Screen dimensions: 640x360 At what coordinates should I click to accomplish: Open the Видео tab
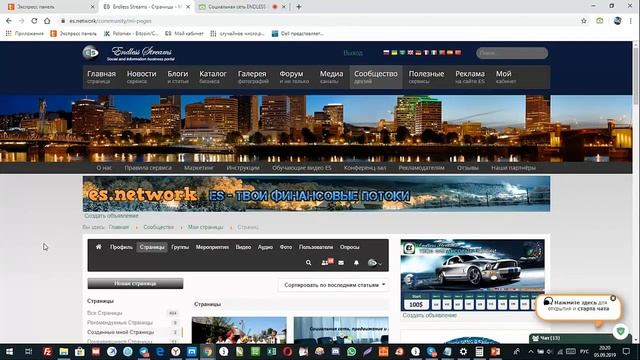pos(243,247)
